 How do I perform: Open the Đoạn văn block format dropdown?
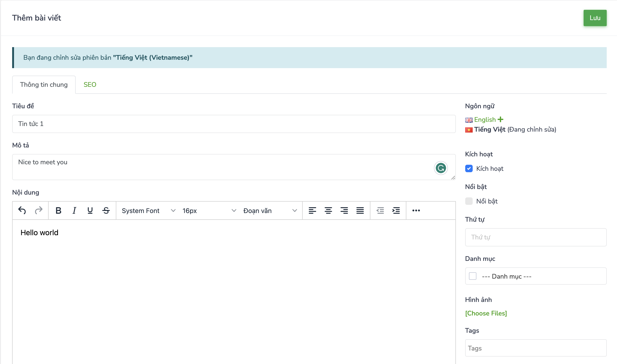pyautogui.click(x=270, y=211)
